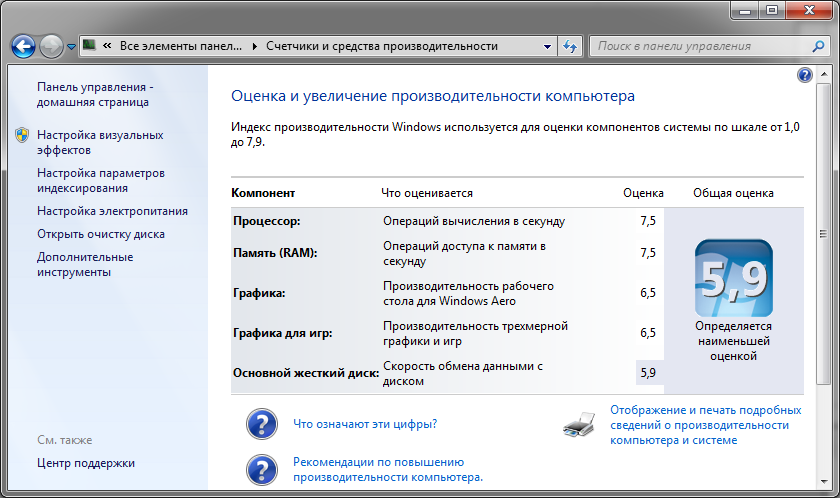Open "Рекомендации по повышению производительности" link

387,469
